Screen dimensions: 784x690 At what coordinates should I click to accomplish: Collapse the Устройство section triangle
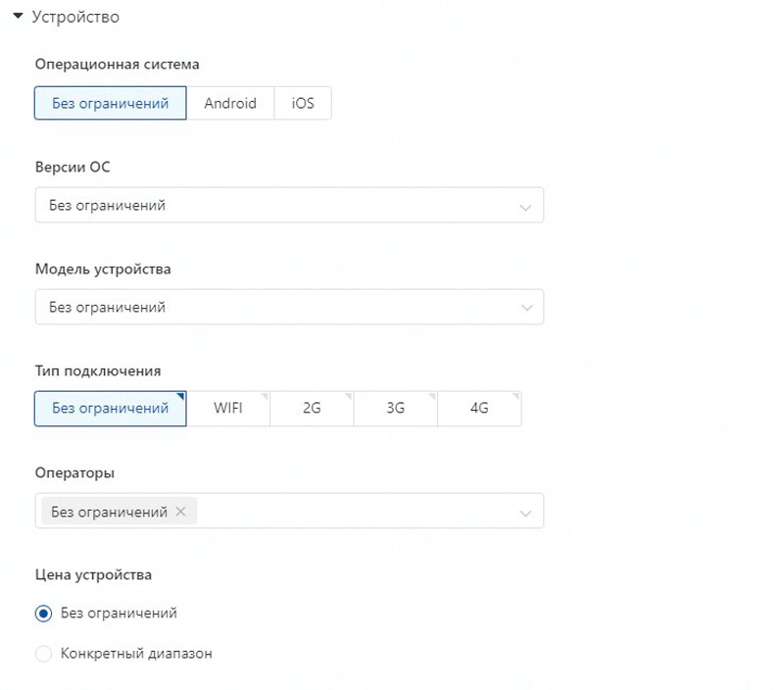pyautogui.click(x=18, y=17)
